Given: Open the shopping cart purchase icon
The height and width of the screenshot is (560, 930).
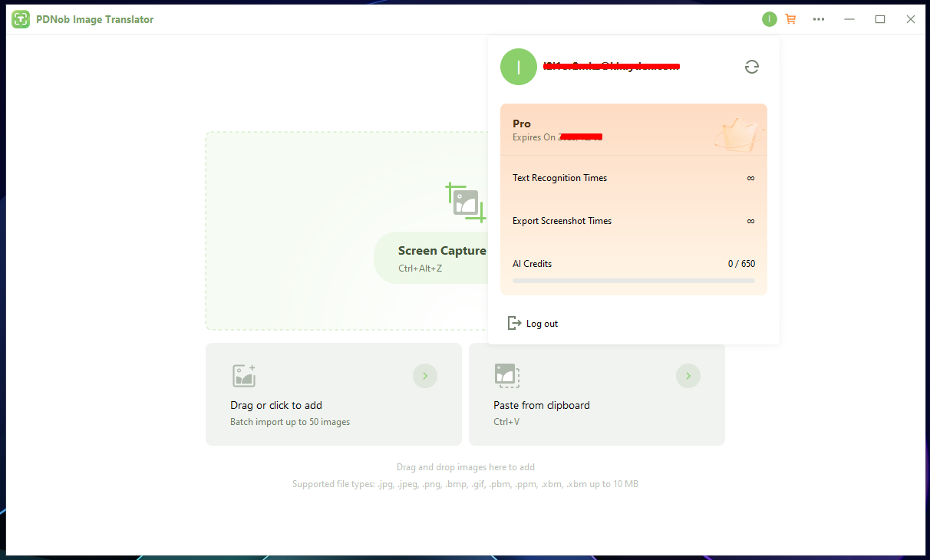Looking at the screenshot, I should pos(790,19).
